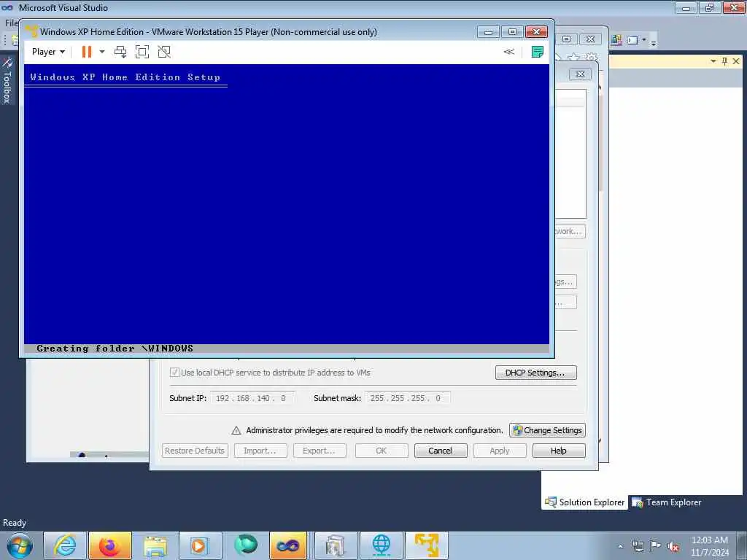Click the muted volume tray icon
747x560 pixels.
coord(673,546)
